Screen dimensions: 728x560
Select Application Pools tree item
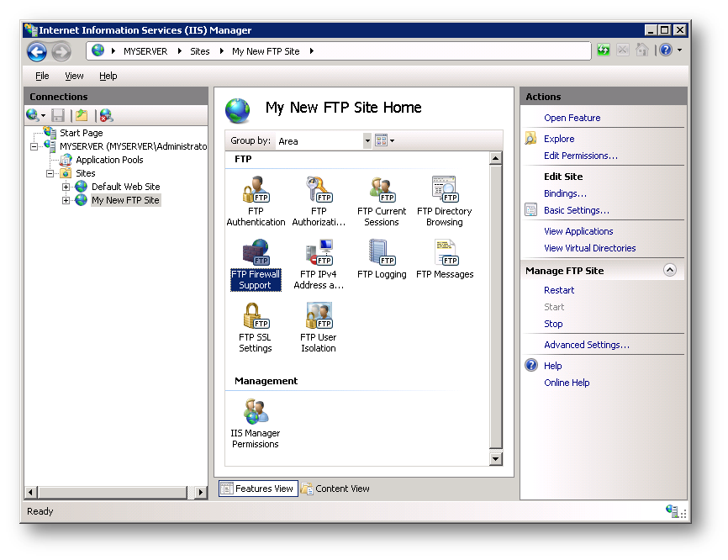click(109, 160)
